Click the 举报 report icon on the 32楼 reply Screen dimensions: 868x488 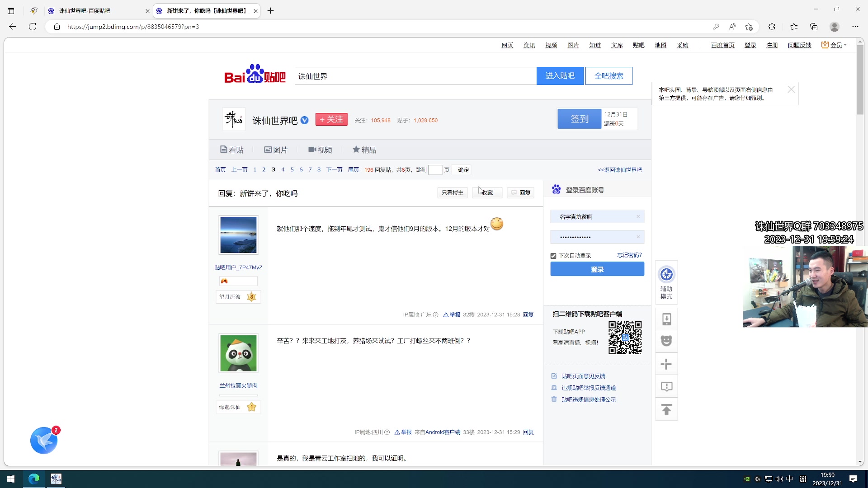coord(451,314)
